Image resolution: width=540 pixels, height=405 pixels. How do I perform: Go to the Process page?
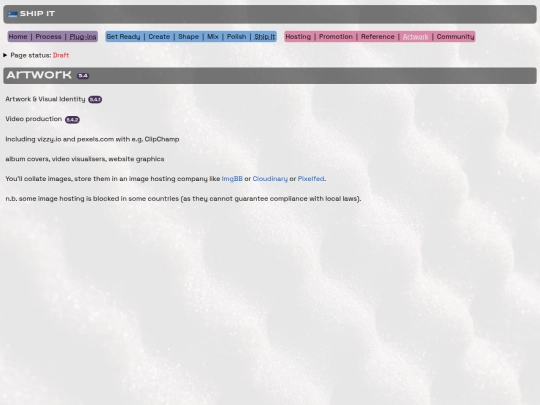[48, 37]
